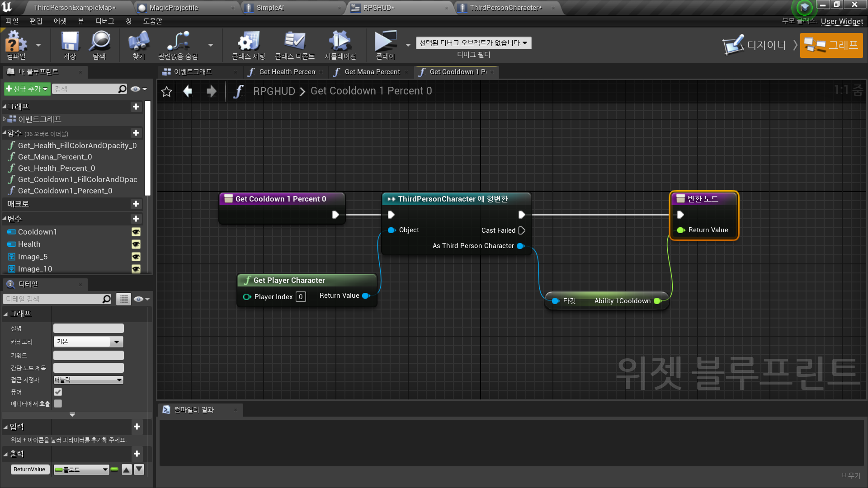Open Class Defaults (클래스 디폴트) icon
This screenshot has width=868, height=488.
294,42
